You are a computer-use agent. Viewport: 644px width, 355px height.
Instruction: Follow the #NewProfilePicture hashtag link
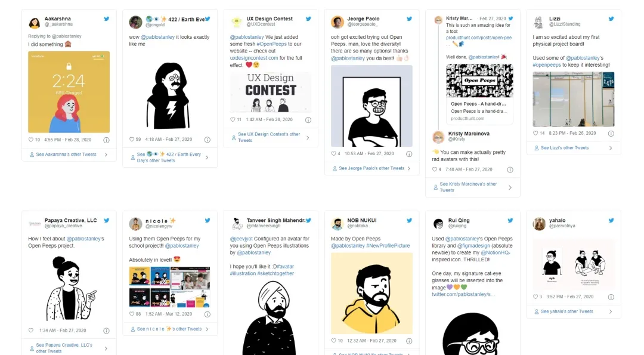point(388,246)
